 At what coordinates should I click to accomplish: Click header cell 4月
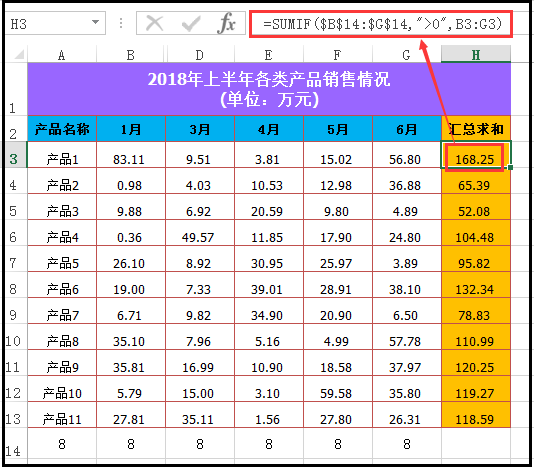[x=269, y=129]
